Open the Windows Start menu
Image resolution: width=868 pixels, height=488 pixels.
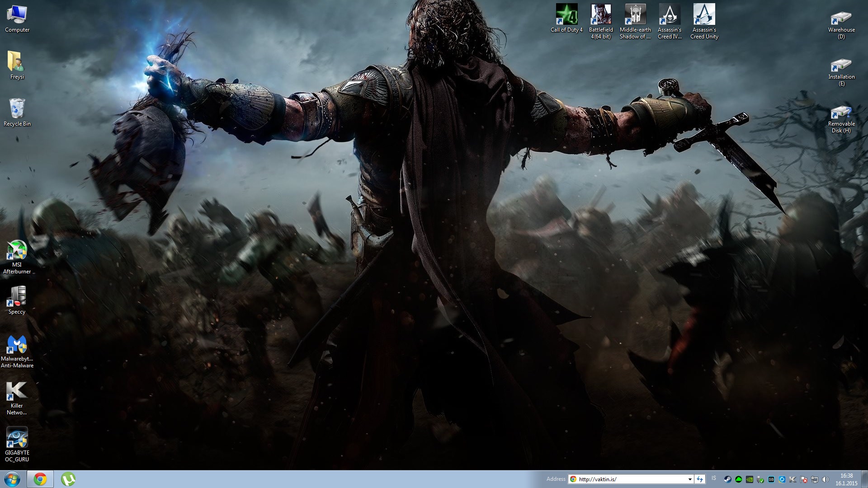12,479
